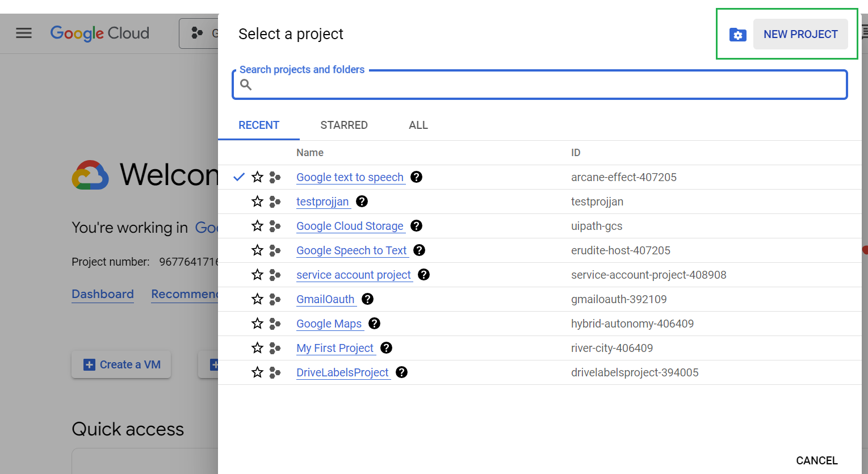Select the uipath-gcs ID text
This screenshot has height=474, width=868.
[x=597, y=226]
